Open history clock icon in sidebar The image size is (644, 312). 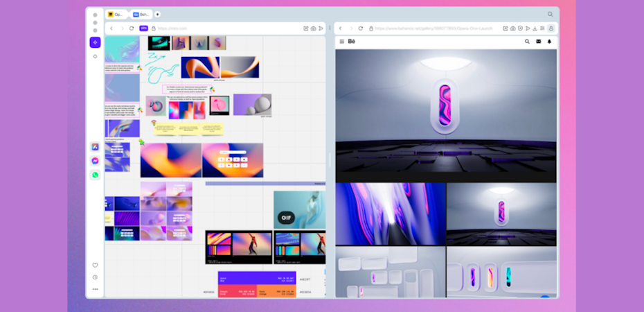coord(96,277)
